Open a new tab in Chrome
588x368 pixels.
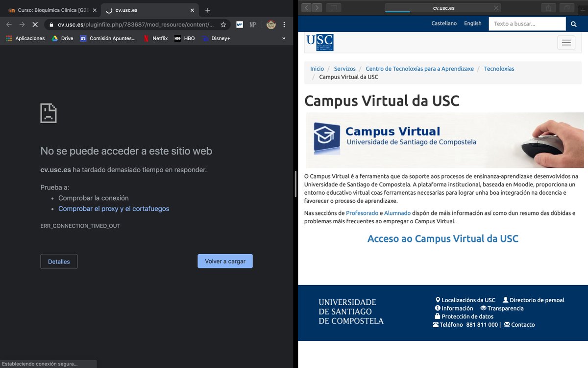click(208, 10)
